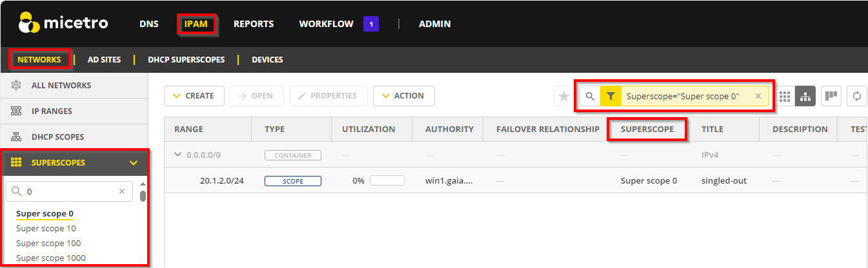Open the workflow notification badge
868x268 pixels.
tap(371, 24)
